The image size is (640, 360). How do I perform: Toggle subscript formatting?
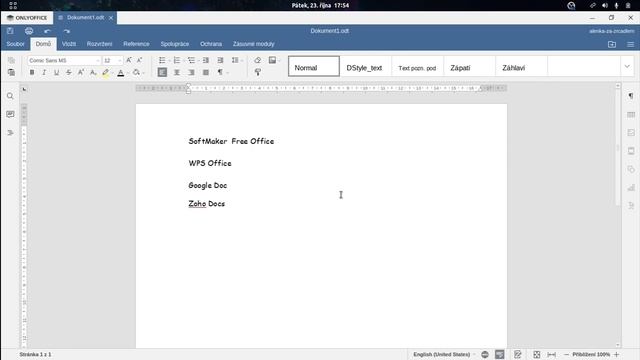93,72
